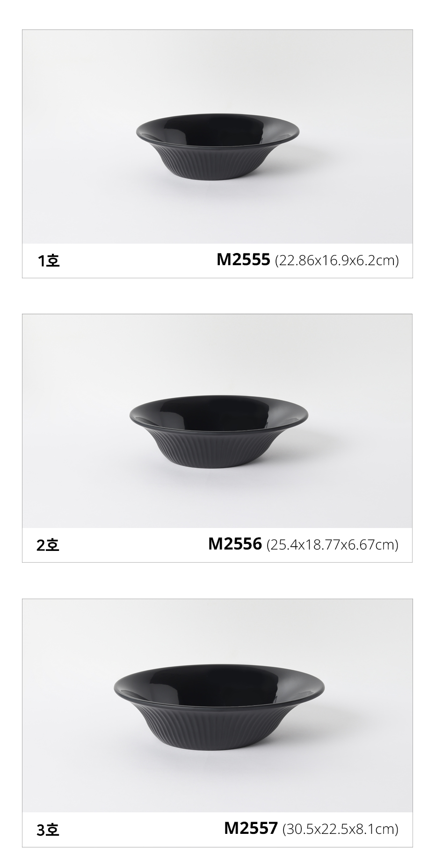Viewport: 435px width, 868px height.
Task: Click the 25.4x18.77x6.67cm dimensions text
Action: tap(332, 545)
